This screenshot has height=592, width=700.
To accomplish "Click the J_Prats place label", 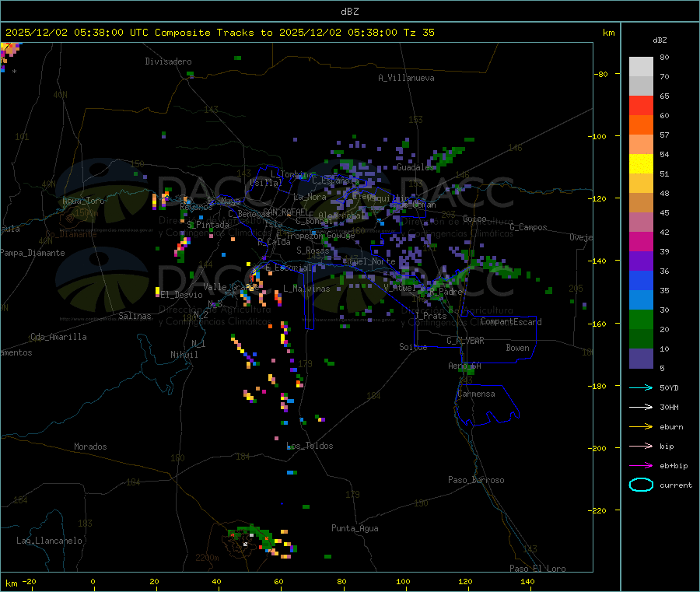I will pos(431,316).
